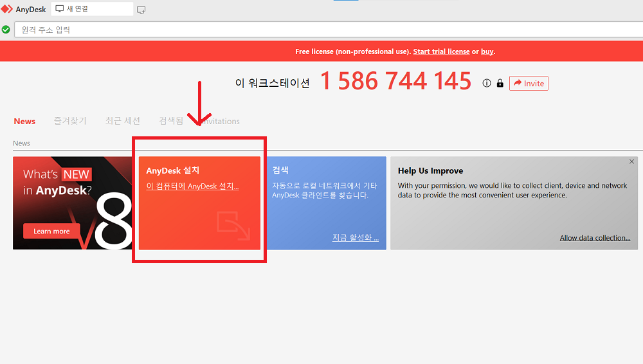The height and width of the screenshot is (364, 643).
Task: Click 지금 활성화 link in 검색 card
Action: pos(356,237)
